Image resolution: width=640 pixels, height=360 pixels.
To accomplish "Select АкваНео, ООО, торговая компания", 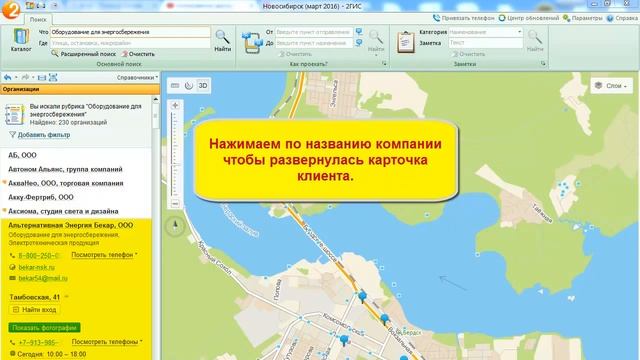I will (x=66, y=183).
